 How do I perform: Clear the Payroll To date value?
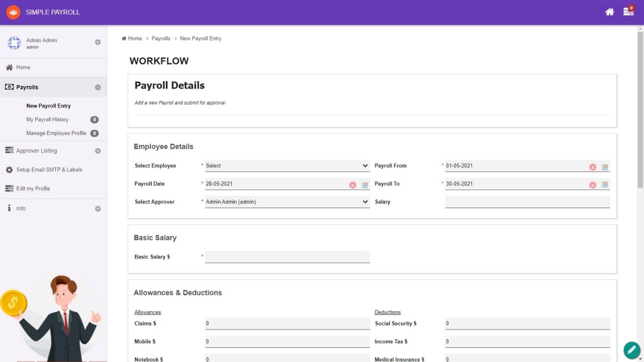[593, 185]
